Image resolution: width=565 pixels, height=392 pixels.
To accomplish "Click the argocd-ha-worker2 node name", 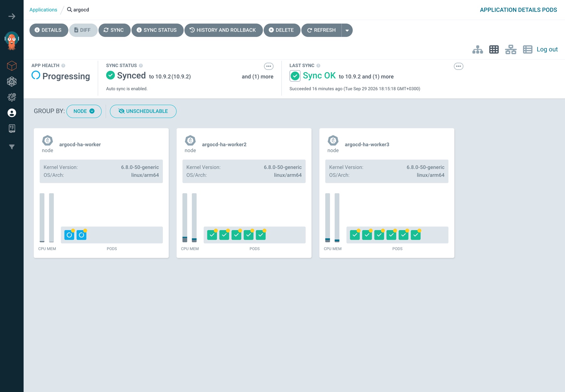I will pyautogui.click(x=224, y=145).
